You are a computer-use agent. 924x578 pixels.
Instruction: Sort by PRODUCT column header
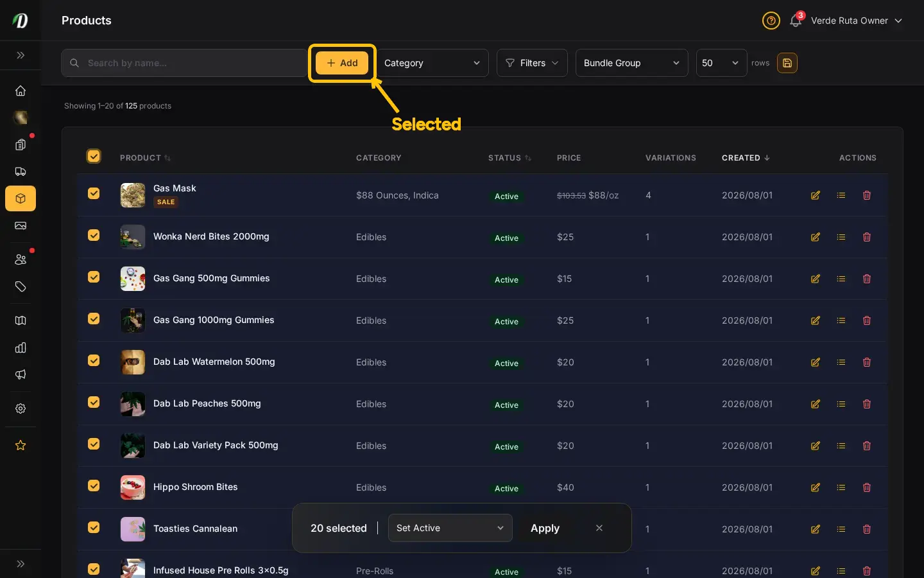pos(145,158)
